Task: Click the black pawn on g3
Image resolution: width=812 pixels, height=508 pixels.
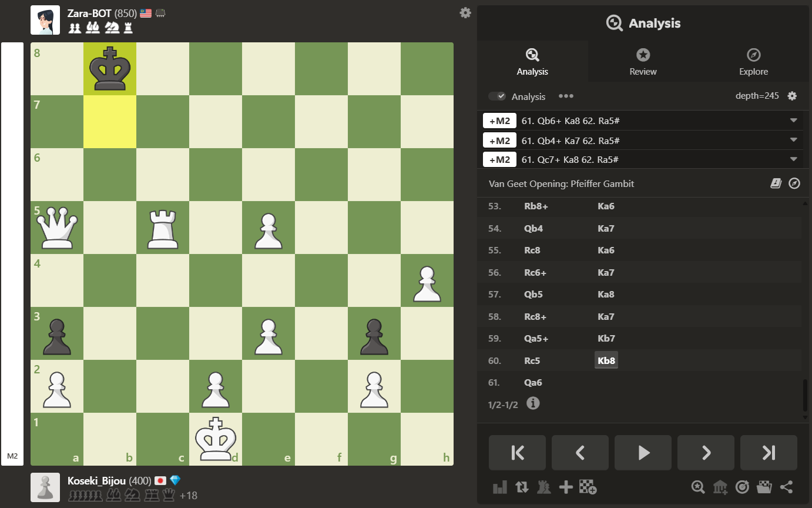Action: pos(374,337)
